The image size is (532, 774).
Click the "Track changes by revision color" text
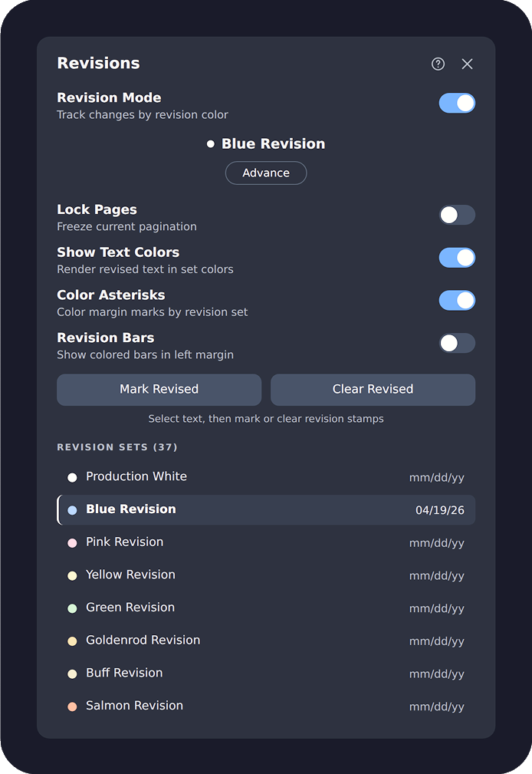[142, 114]
